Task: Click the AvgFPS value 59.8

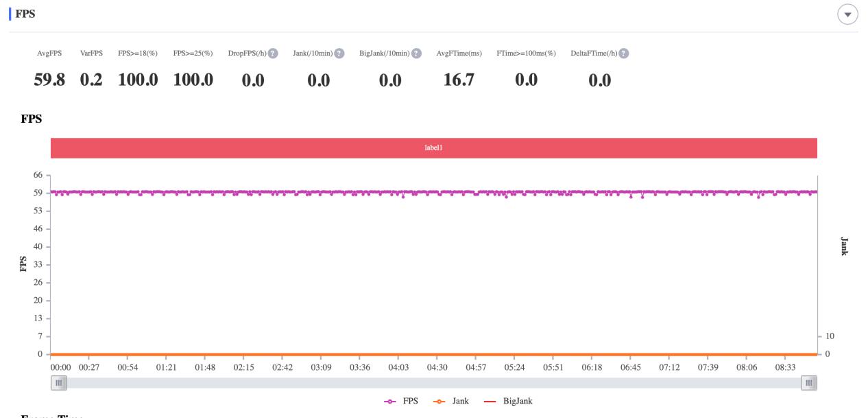Action: tap(49, 80)
